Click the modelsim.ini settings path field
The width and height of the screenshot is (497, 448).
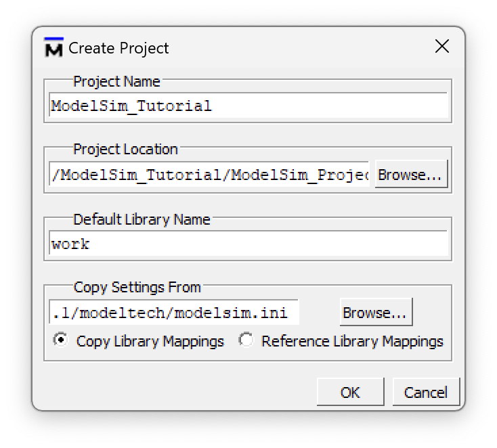pos(174,313)
